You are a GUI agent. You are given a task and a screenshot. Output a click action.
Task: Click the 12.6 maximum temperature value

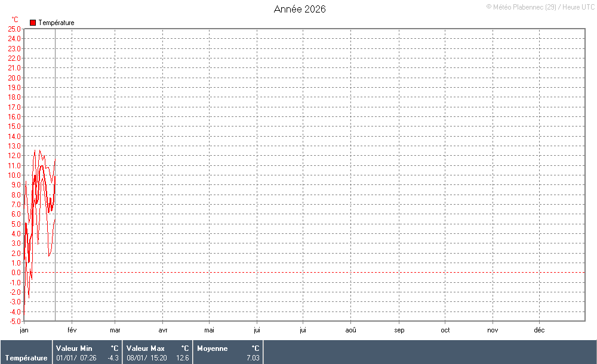pos(183,358)
